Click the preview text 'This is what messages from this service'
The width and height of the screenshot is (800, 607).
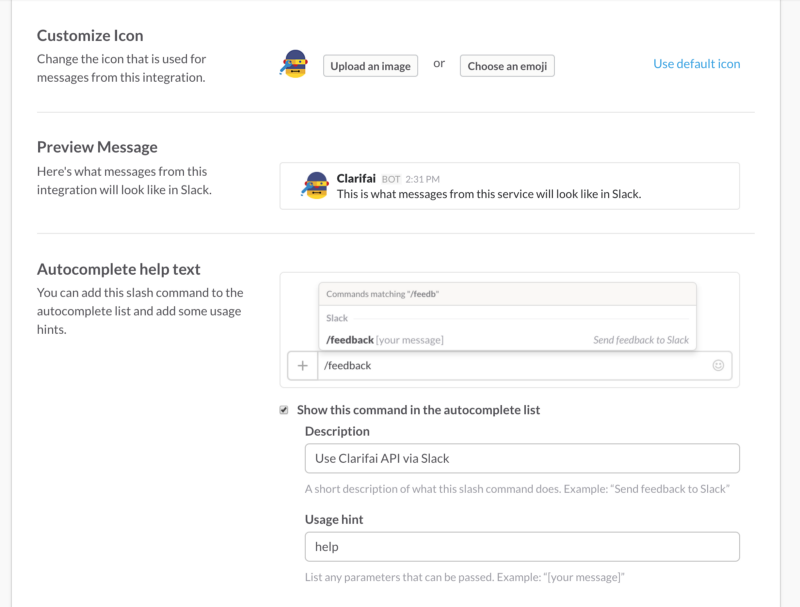pos(489,194)
